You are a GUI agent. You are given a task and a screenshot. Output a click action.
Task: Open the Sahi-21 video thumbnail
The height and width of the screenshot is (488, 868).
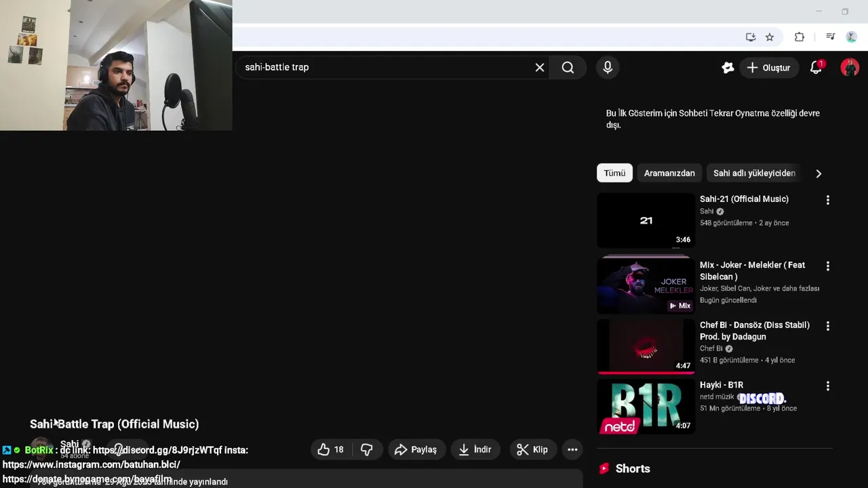[x=646, y=220]
